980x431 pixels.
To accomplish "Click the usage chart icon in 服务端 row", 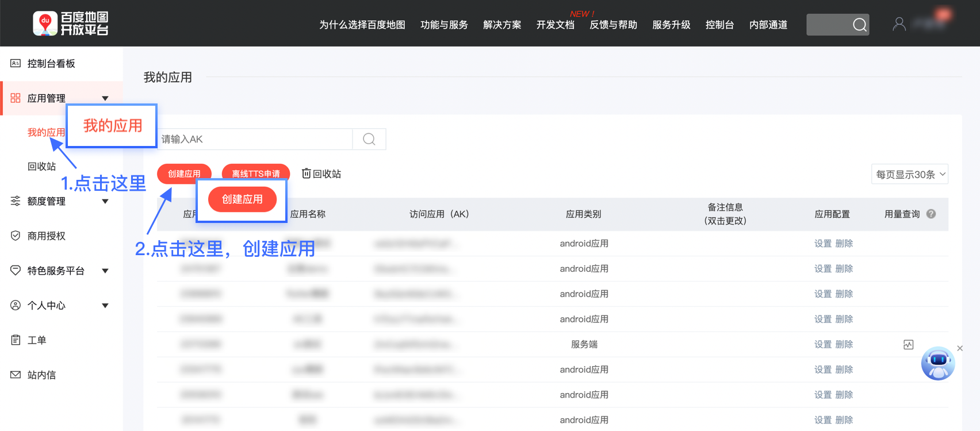I will [908, 345].
